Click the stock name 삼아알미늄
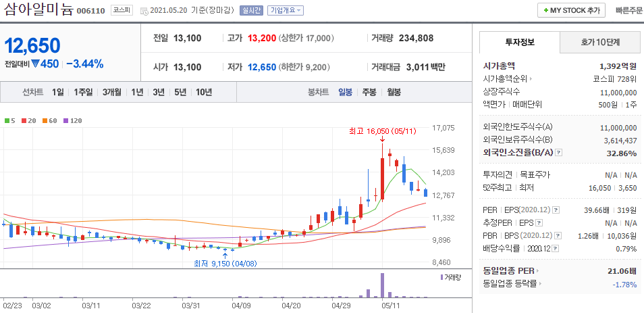 (38, 9)
